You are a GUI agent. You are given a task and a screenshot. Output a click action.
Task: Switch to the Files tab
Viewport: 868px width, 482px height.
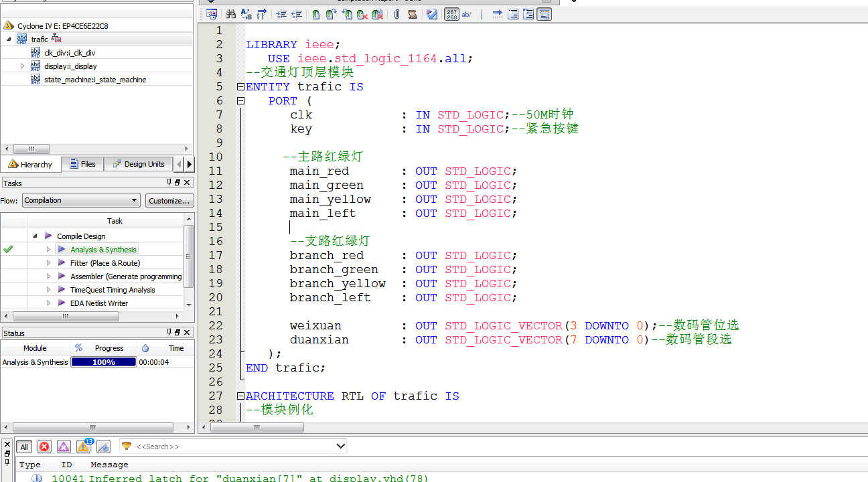click(x=82, y=164)
